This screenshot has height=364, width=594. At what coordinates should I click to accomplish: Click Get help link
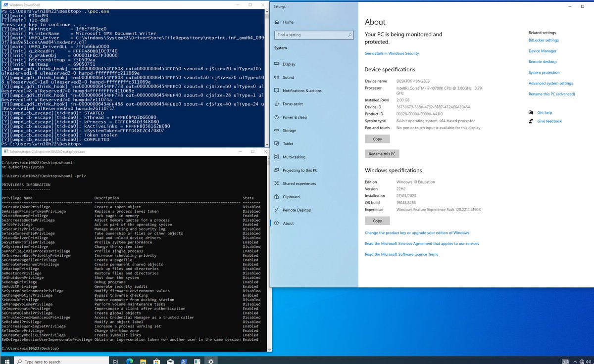coord(544,113)
